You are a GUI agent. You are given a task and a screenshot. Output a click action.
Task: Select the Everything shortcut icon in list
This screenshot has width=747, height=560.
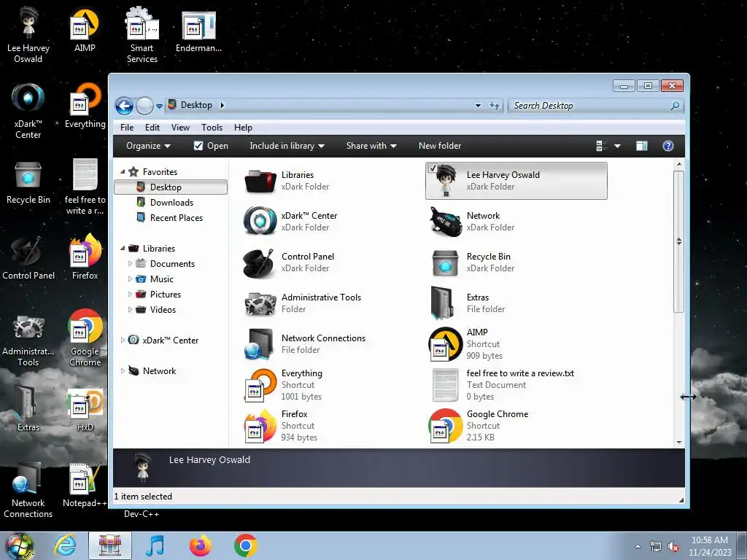pos(260,385)
